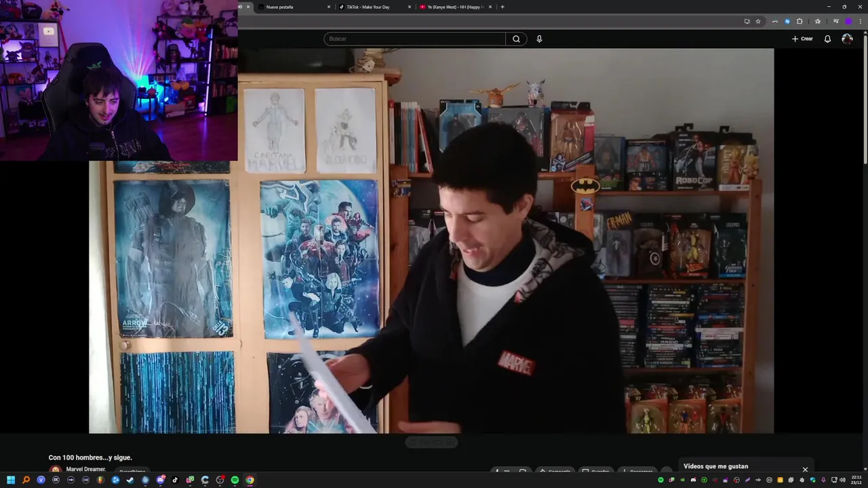Viewport: 868px width, 488px height.
Task: Close the Ye (Kanye West) tab
Action: [490, 7]
